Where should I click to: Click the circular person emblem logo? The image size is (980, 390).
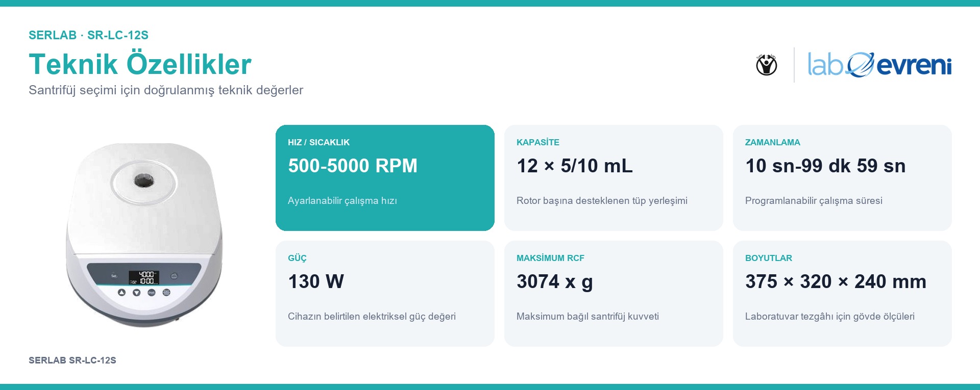tap(766, 65)
